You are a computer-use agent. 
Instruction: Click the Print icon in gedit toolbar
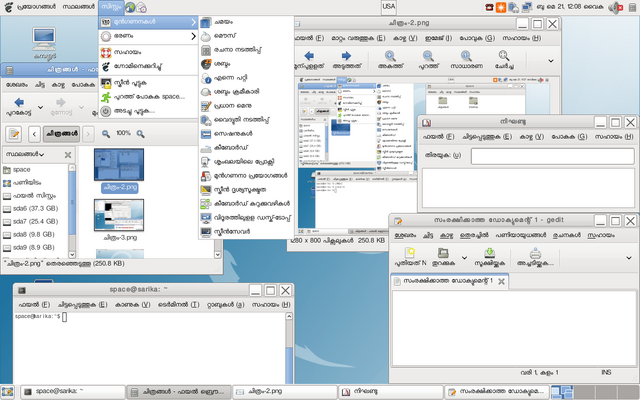pos(535,258)
